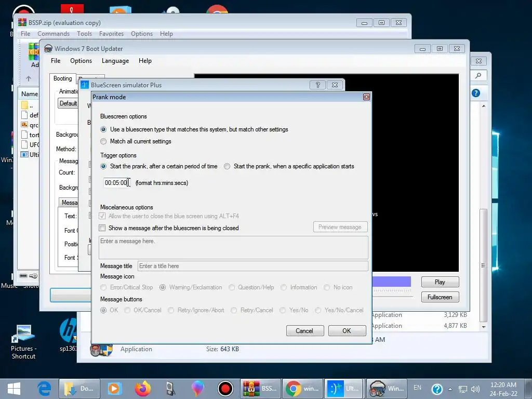Viewport: 532px width, 399px height.
Task: Click the WinRAR Add toolbar icon
Action: point(34,56)
